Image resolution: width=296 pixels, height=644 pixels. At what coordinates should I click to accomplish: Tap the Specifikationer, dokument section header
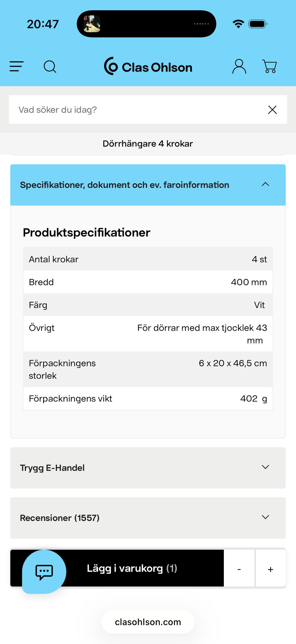[x=148, y=185]
